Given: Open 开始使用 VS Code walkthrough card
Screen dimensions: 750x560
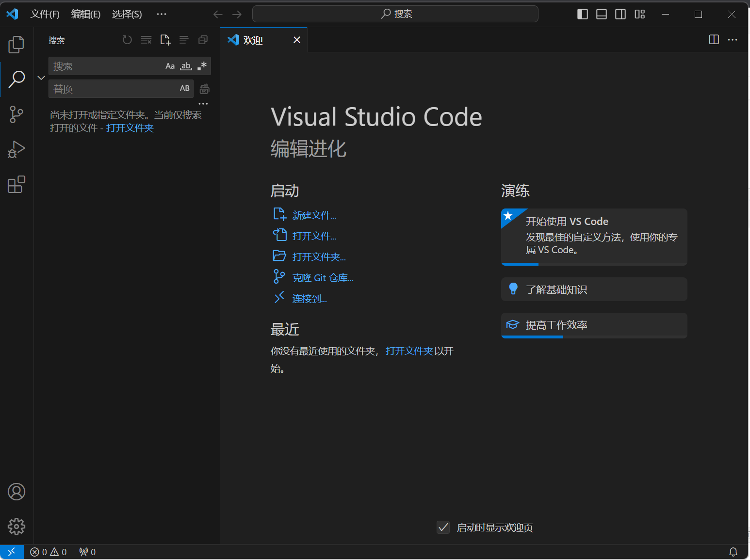Looking at the screenshot, I should point(594,237).
